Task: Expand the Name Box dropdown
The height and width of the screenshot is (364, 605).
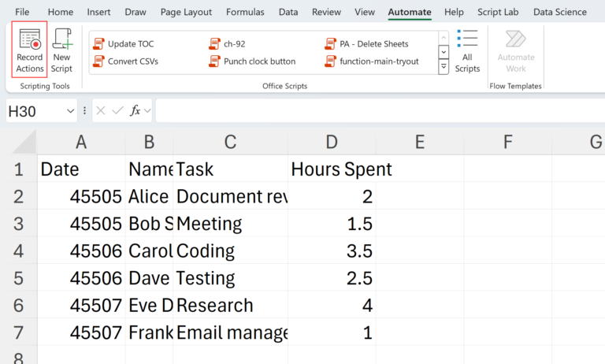Action: (69, 111)
